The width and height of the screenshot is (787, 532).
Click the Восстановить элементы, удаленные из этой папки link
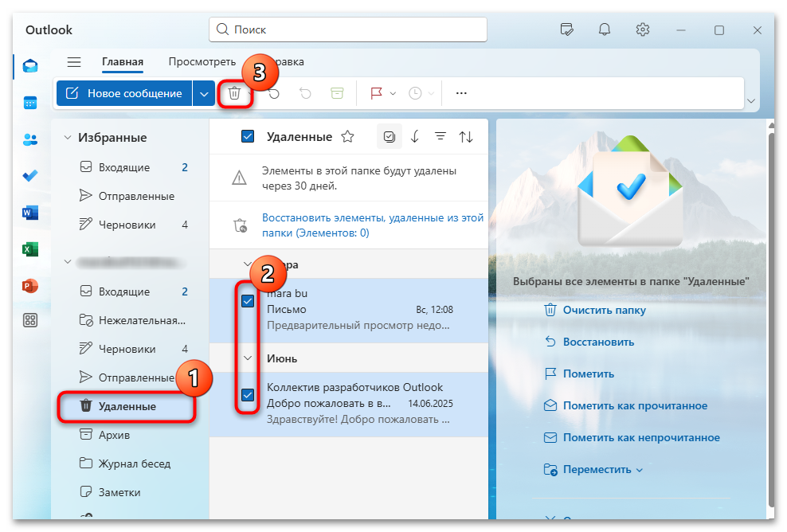point(373,225)
